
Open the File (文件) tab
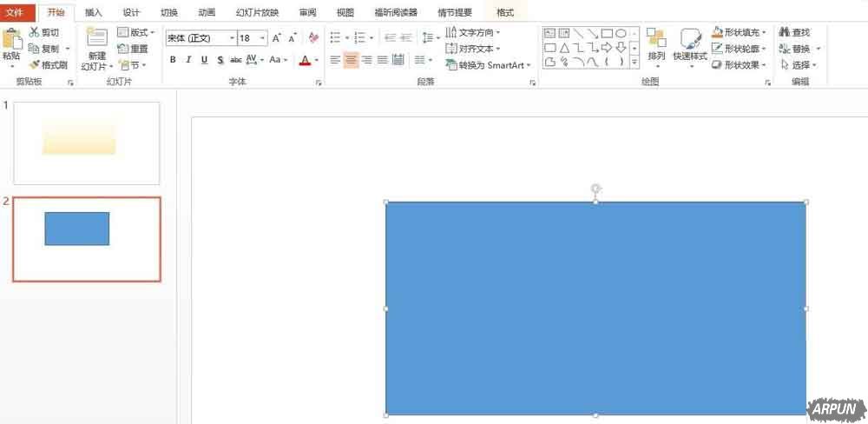click(x=17, y=12)
